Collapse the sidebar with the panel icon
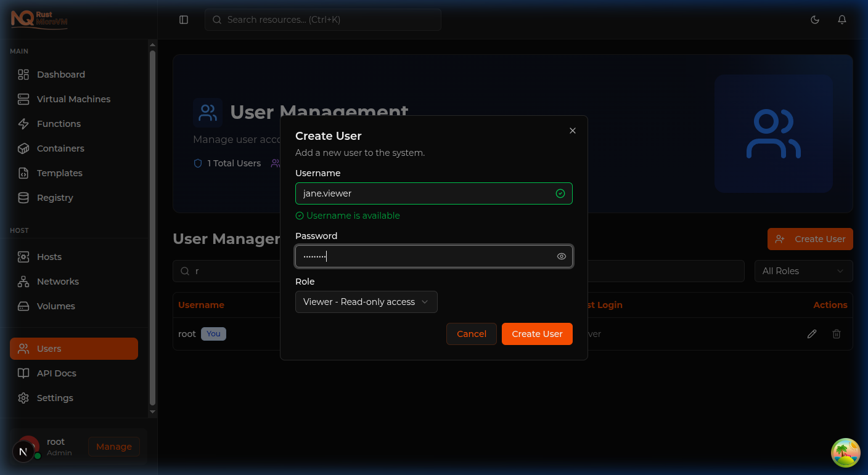 tap(183, 19)
